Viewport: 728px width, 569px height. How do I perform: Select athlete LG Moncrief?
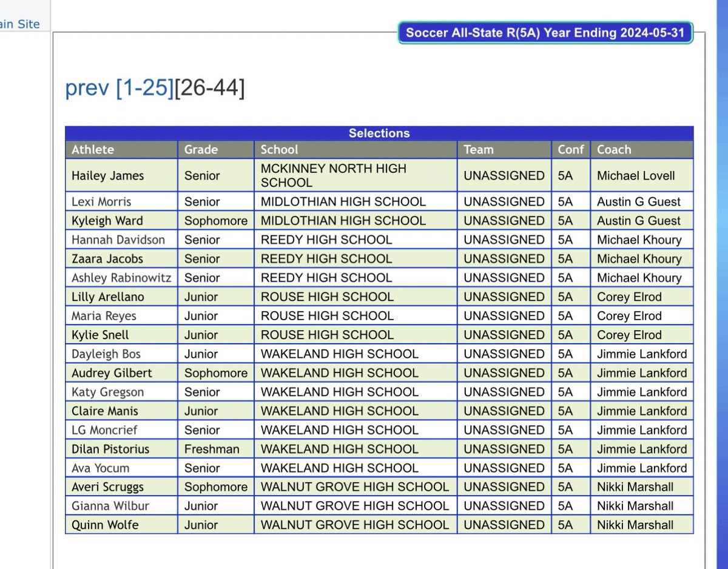point(104,430)
